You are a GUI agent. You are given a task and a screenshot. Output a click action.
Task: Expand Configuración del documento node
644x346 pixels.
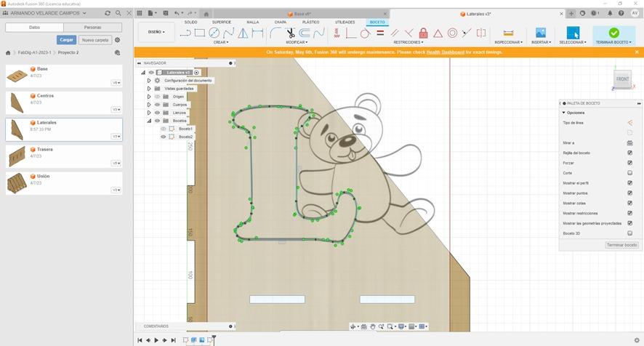point(149,81)
